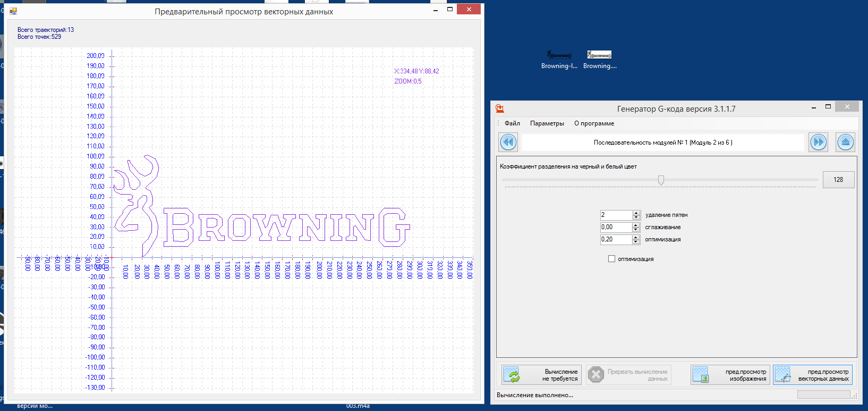Image resolution: width=868 pixels, height=411 pixels.
Task: Click the Вычисление не требуется button
Action: [541, 375]
